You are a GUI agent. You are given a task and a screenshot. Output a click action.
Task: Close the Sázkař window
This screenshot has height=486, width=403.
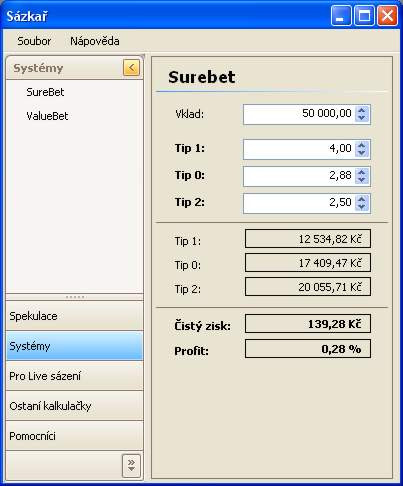[387, 15]
